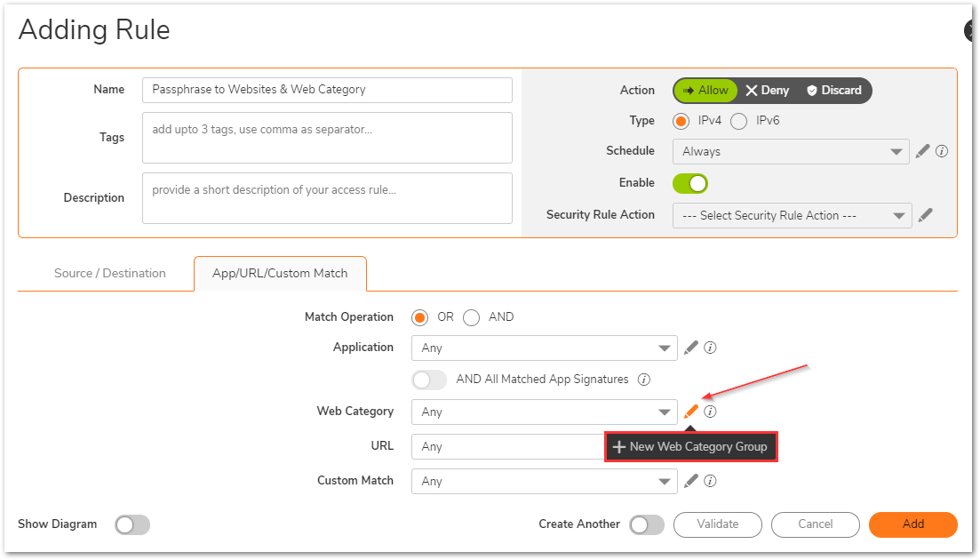This screenshot has width=980, height=560.
Task: Switch to the Source / Destination tab
Action: [x=110, y=274]
